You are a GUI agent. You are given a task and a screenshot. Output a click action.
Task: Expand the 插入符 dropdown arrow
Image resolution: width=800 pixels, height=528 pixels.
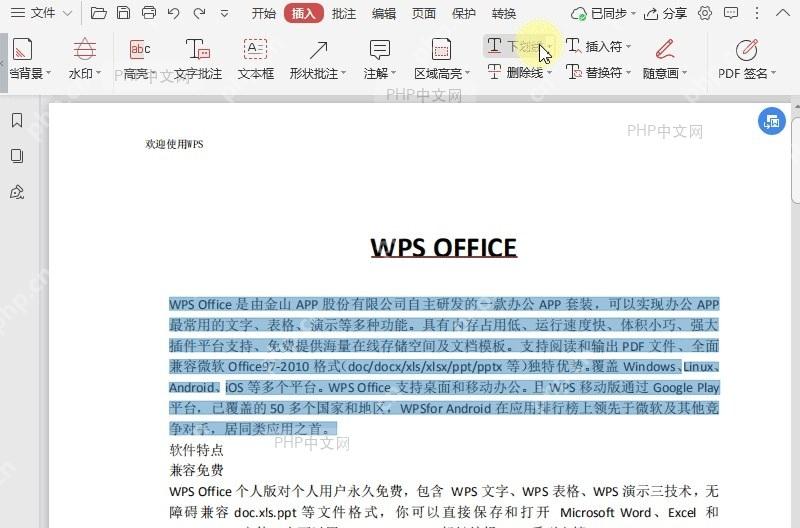tap(629, 46)
